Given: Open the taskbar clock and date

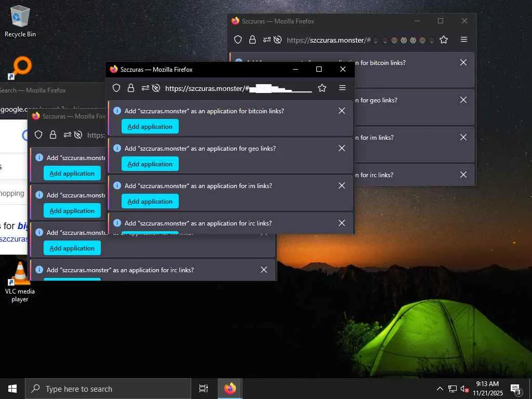Looking at the screenshot, I should point(487,389).
